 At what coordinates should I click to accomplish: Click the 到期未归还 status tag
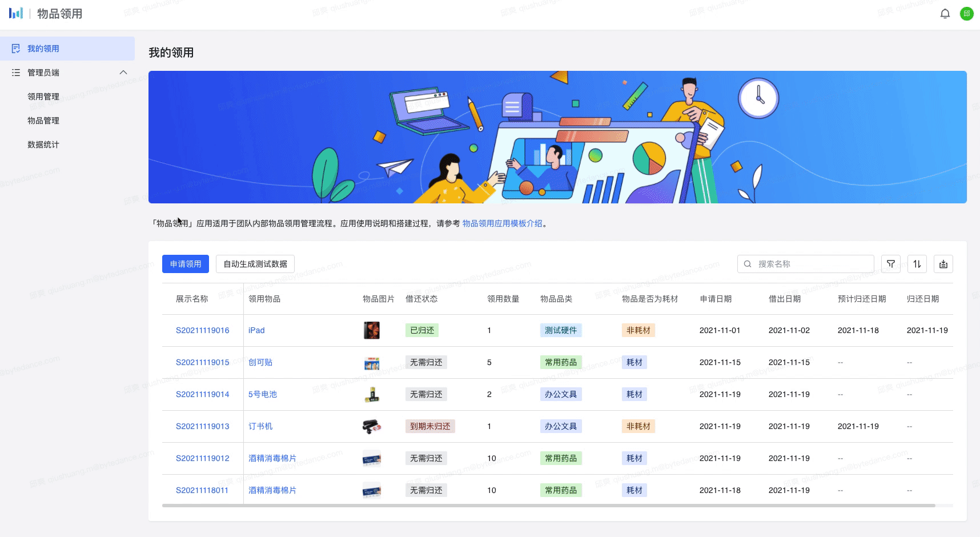430,426
